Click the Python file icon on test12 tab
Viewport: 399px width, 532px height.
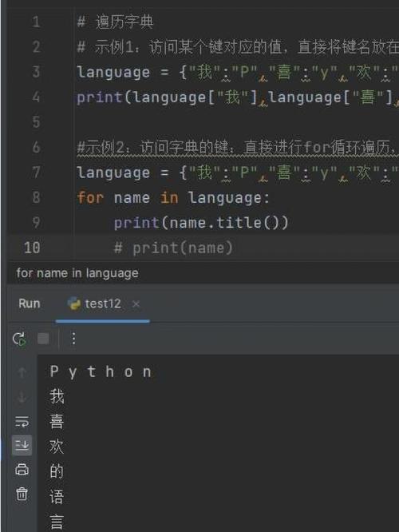pyautogui.click(x=73, y=304)
